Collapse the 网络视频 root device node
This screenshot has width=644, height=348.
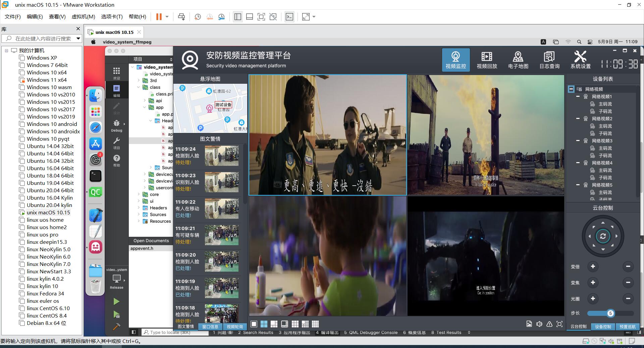point(571,89)
